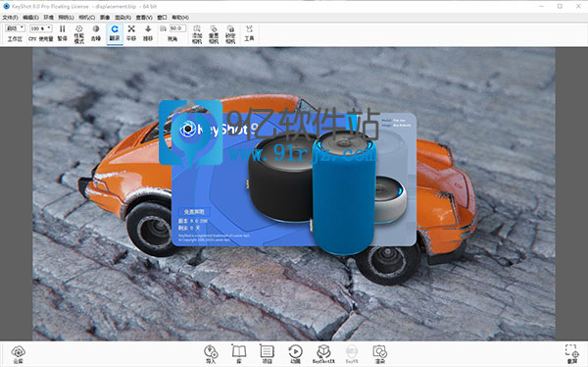The height and width of the screenshot is (367, 588).
Task: Open the Help menu
Action: click(x=180, y=18)
